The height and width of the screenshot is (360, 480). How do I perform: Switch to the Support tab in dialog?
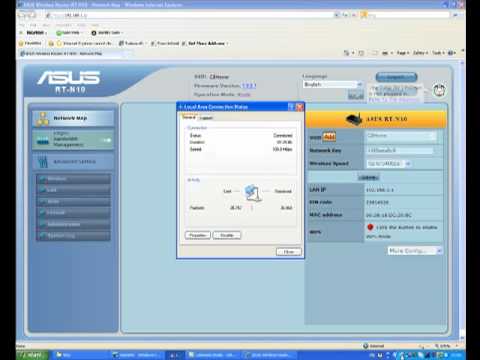tap(206, 118)
